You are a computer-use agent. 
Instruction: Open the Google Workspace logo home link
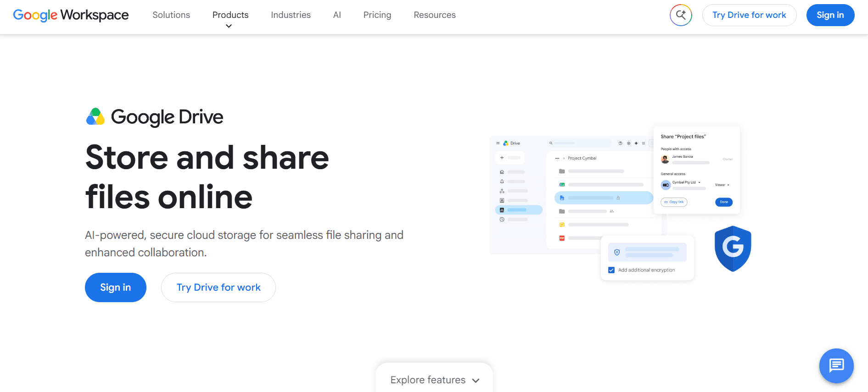pos(71,15)
